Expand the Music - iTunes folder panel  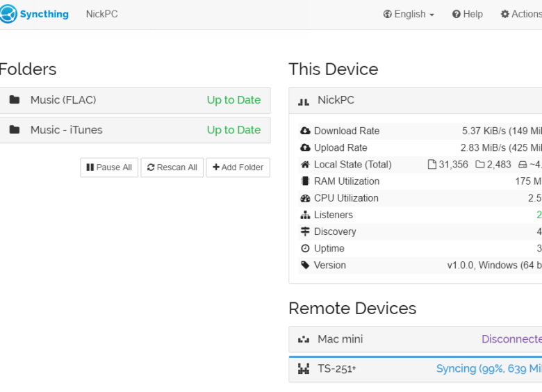[x=135, y=130]
